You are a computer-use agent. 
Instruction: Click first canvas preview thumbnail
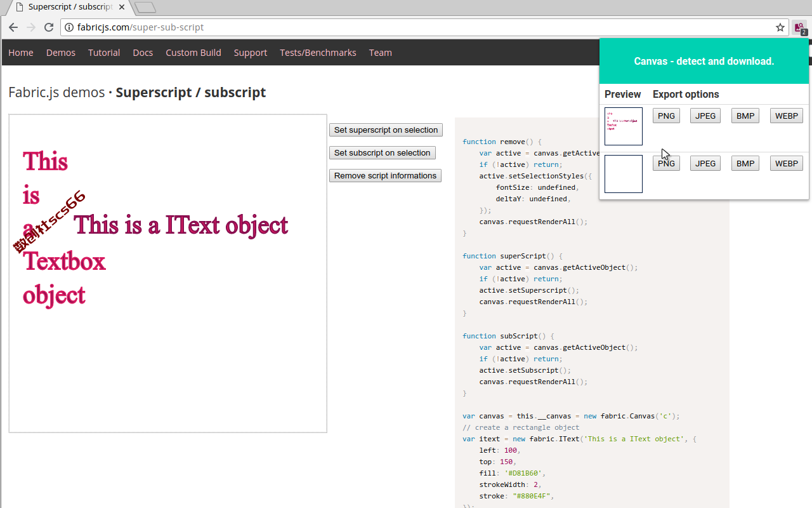[624, 126]
